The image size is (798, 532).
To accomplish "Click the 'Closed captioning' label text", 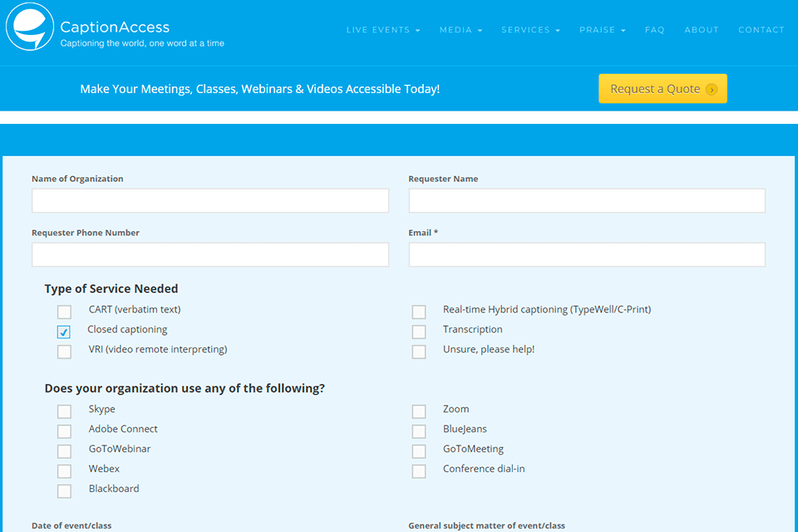I will (127, 329).
